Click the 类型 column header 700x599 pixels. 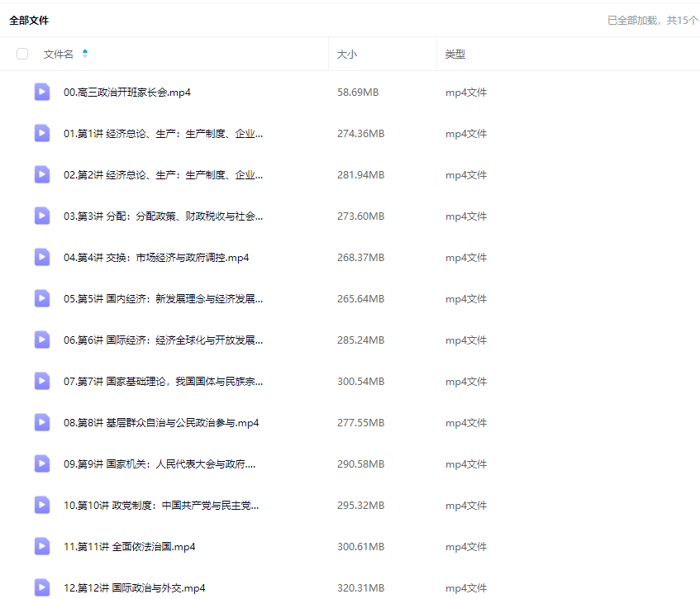point(455,54)
